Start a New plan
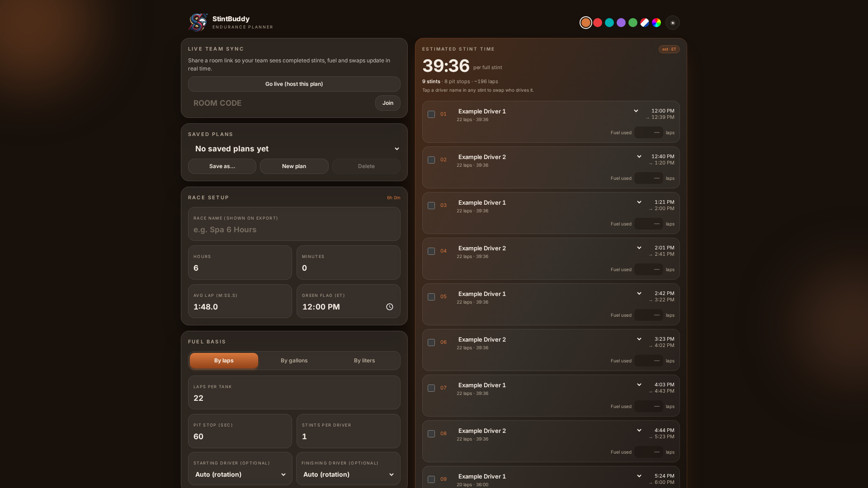 pos(294,166)
